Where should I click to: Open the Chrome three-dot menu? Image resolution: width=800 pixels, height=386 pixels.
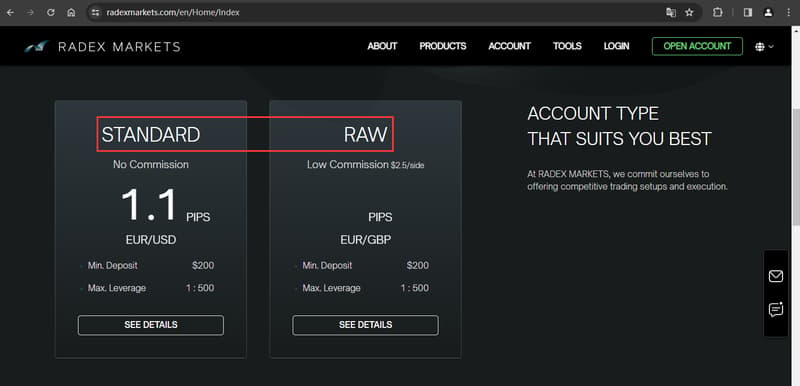788,13
